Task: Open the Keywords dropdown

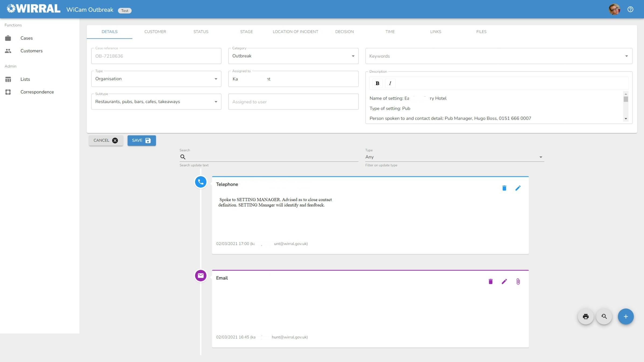Action: tap(499, 56)
